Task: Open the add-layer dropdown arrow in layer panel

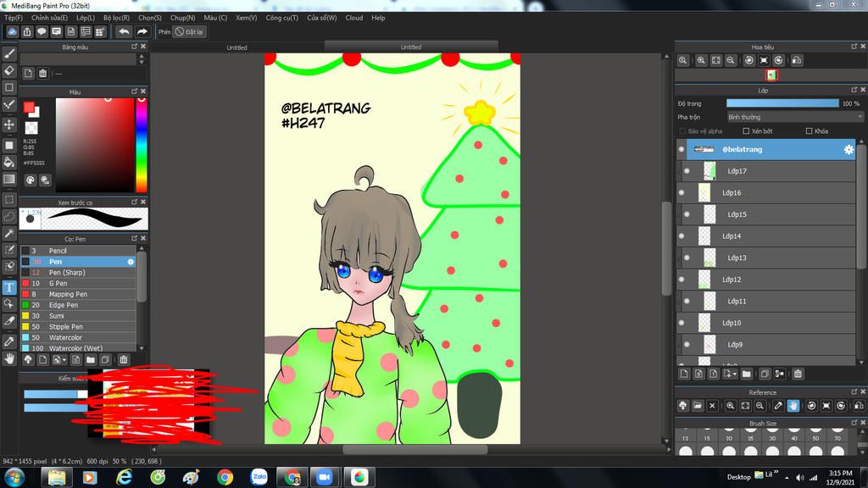Action: tap(730, 374)
